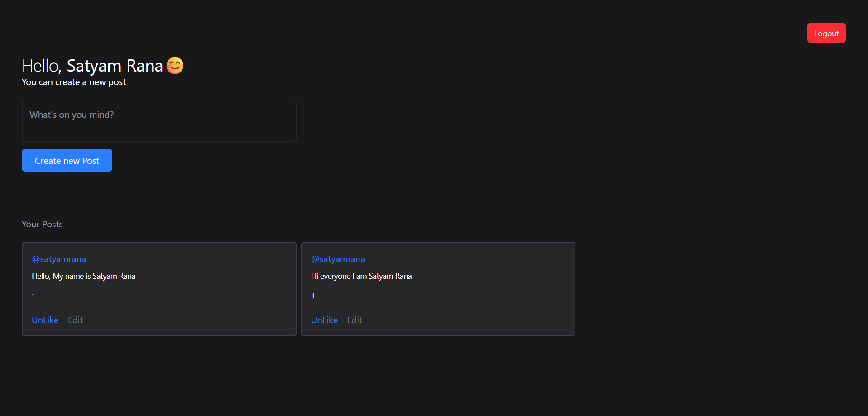Open @satyamrana on the "Hello, My name" post

click(x=59, y=259)
